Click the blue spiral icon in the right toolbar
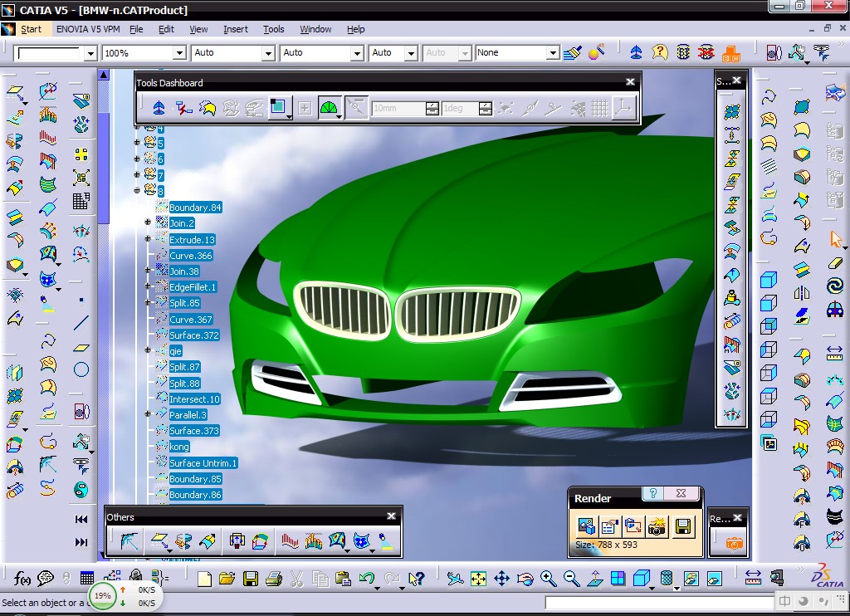This screenshot has height=616, width=850. 835,286
